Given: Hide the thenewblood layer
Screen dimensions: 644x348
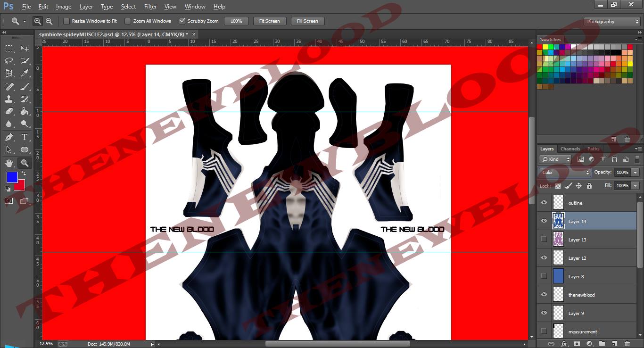Looking at the screenshot, I should coord(544,295).
